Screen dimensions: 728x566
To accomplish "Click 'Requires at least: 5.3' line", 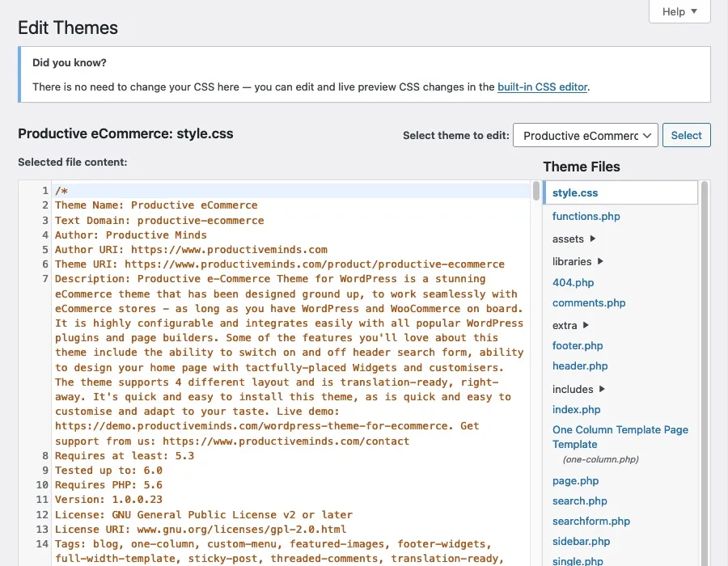I will 125,455.
